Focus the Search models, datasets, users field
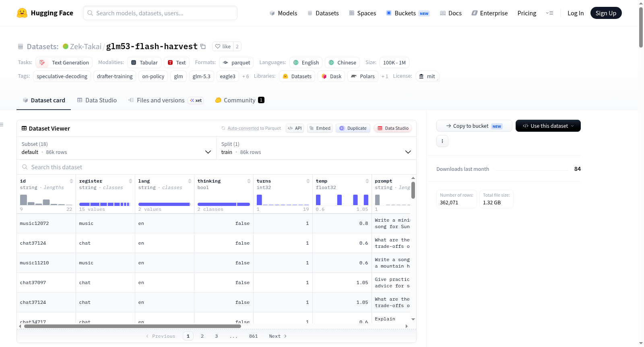644x347 pixels. (x=160, y=13)
